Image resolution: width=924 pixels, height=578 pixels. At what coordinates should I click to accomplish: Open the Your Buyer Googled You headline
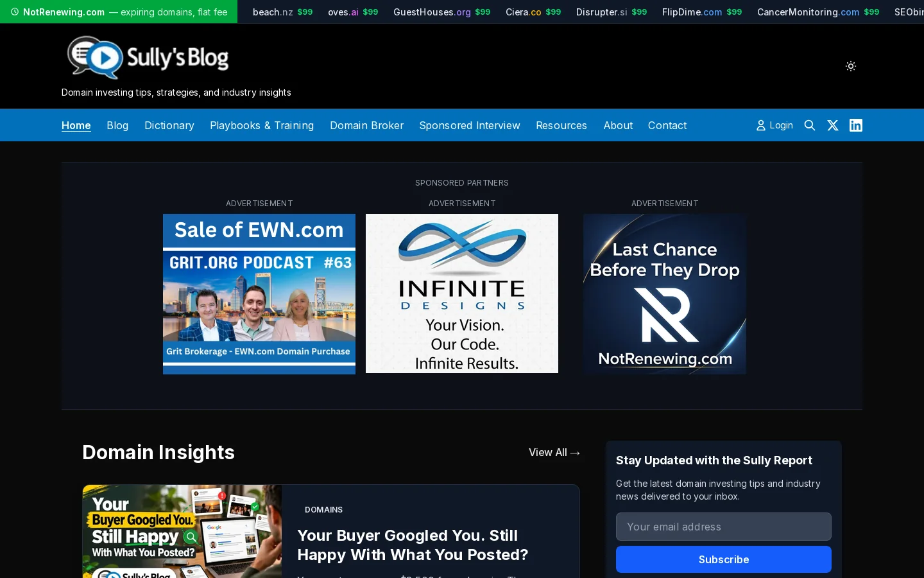[413, 545]
